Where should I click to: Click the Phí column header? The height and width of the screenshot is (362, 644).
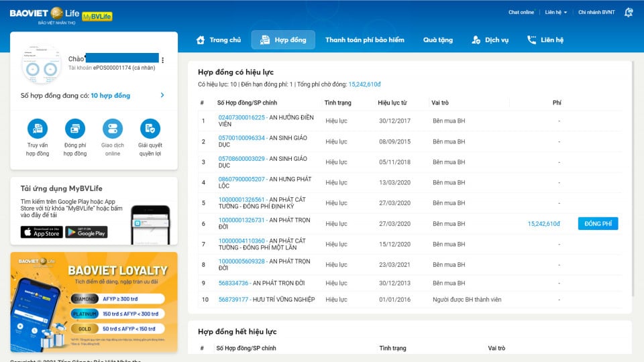pos(557,103)
